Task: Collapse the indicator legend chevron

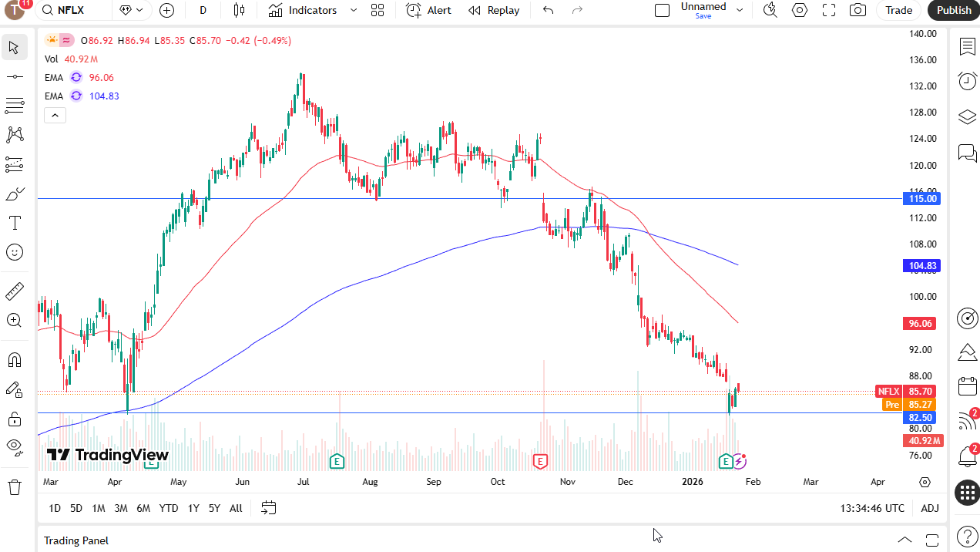Action: tap(55, 116)
